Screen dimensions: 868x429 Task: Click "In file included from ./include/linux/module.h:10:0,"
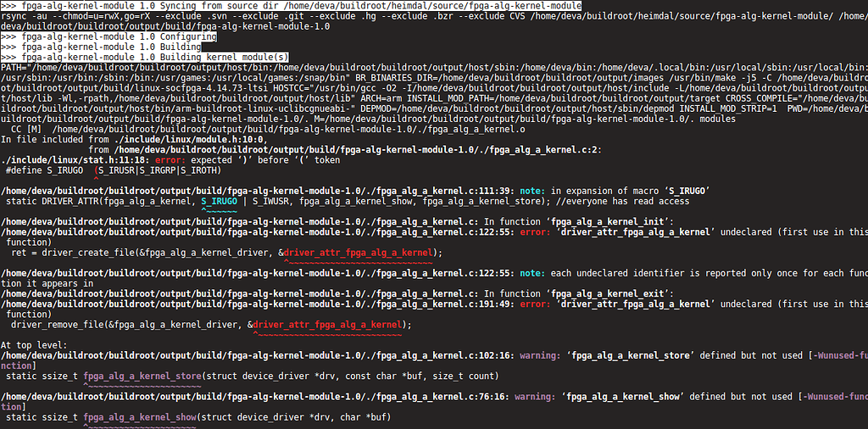point(135,140)
